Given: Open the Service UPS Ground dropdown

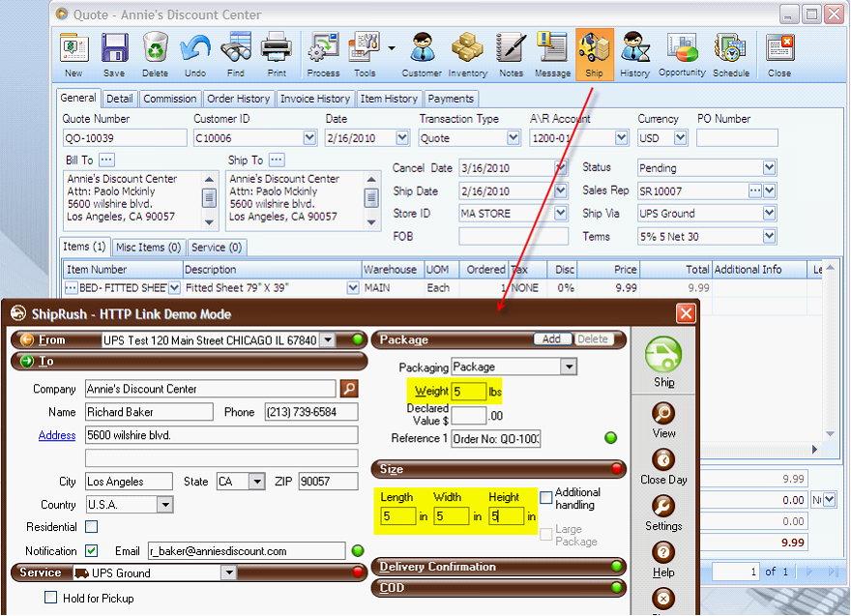Looking at the screenshot, I should [229, 572].
